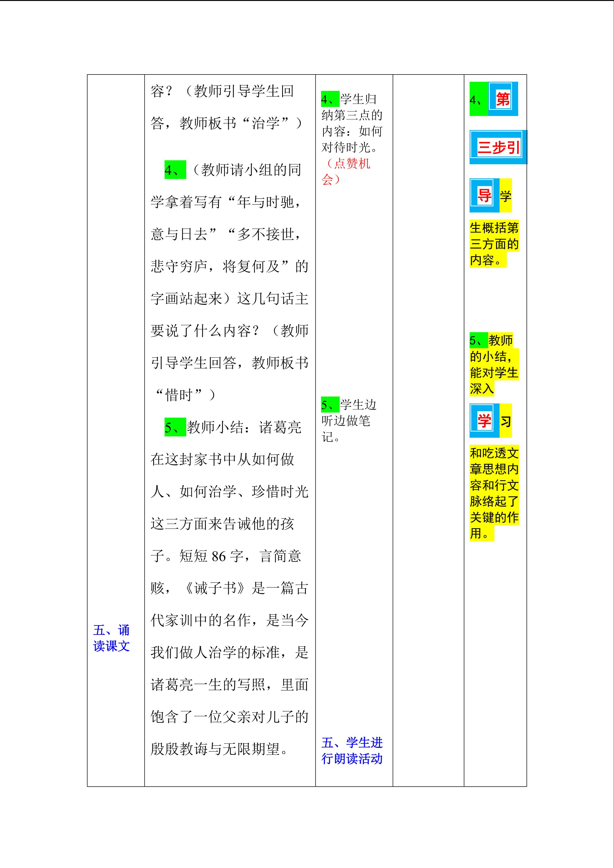Select the line "子。短短 86 字，言简意"
Image resolution: width=614 pixels, height=868 pixels.
pos(226,556)
